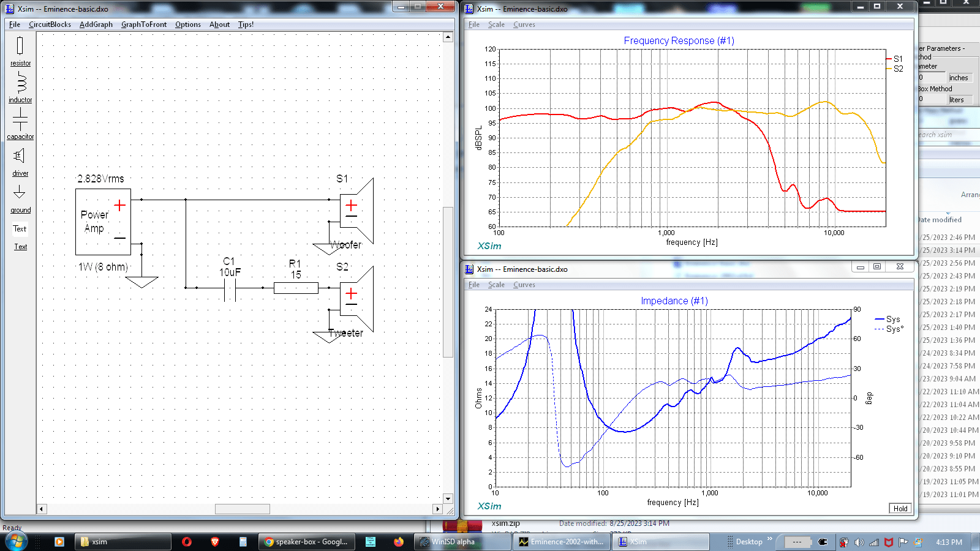This screenshot has width=980, height=551.
Task: Switch to the Eminence-2002 taskbar window
Action: pyautogui.click(x=562, y=542)
